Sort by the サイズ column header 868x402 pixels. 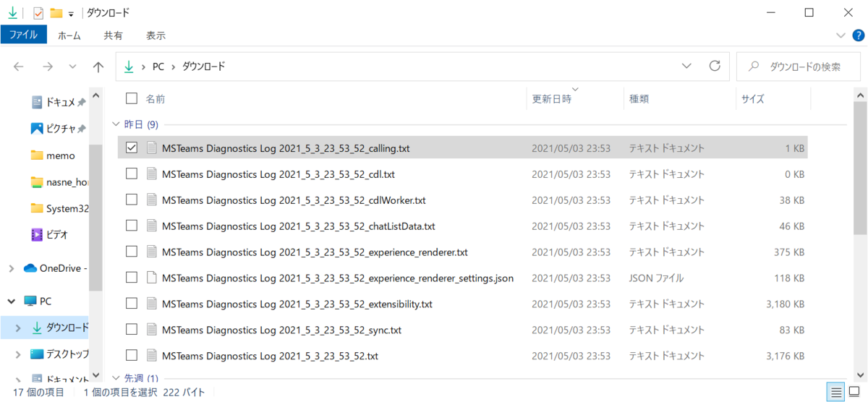[752, 99]
